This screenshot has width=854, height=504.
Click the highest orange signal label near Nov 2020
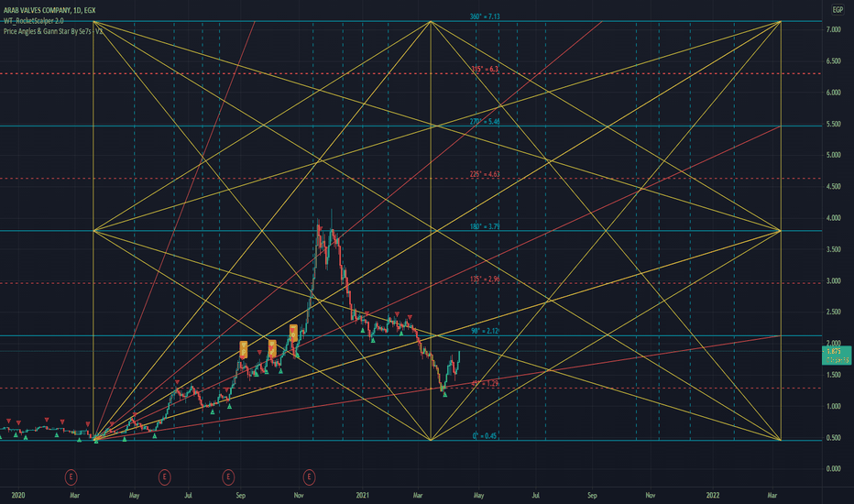click(x=293, y=333)
